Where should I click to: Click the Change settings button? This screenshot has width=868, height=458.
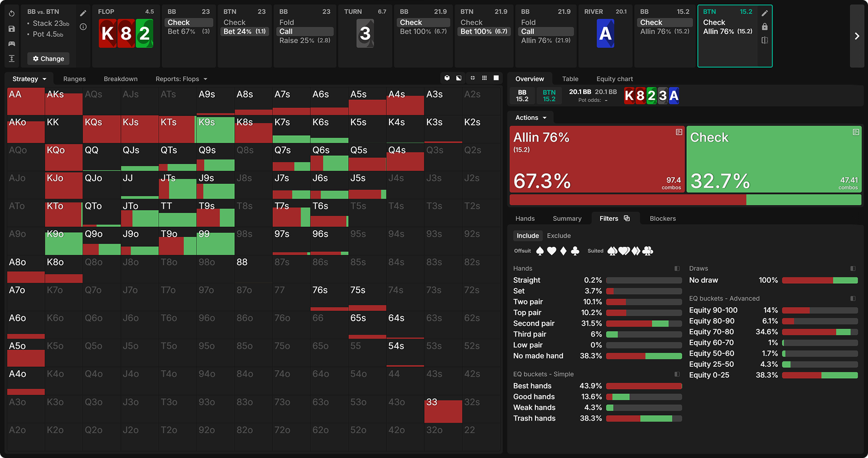point(48,59)
